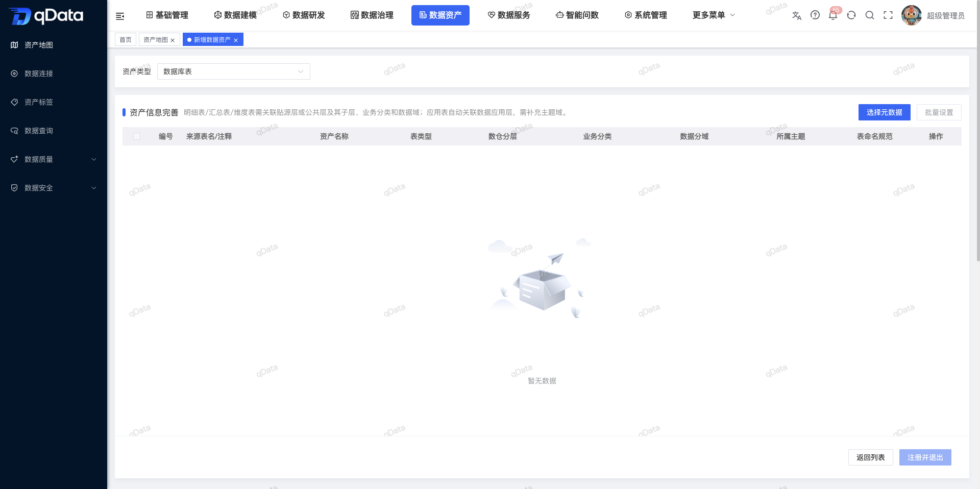Click the 表类型 column header
Image resolution: width=980 pixels, height=489 pixels.
click(x=421, y=136)
